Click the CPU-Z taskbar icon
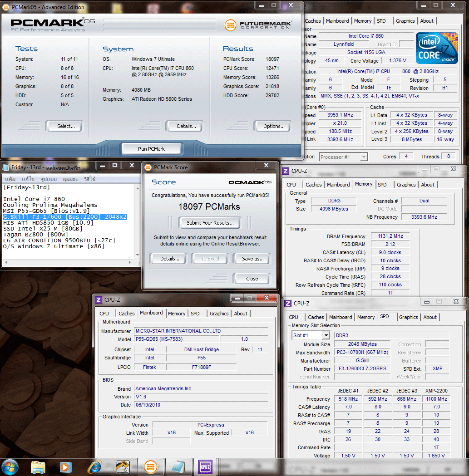 [205, 467]
